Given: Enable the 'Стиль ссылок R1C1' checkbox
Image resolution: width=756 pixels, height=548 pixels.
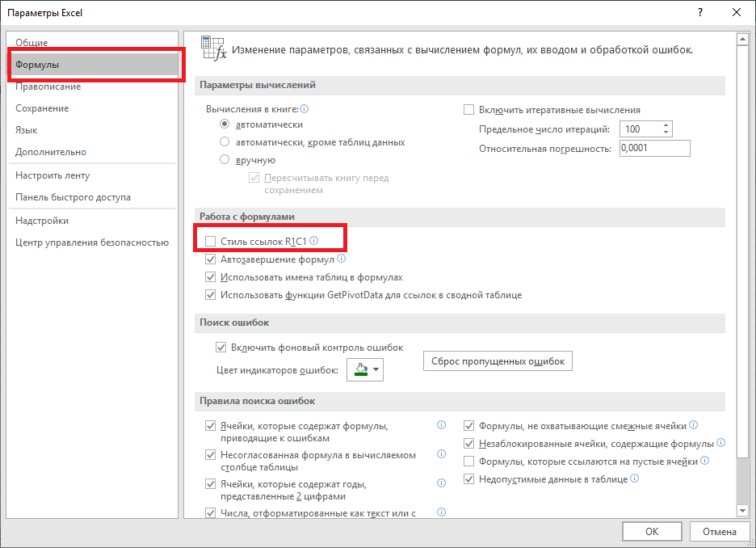Looking at the screenshot, I should coord(210,239).
